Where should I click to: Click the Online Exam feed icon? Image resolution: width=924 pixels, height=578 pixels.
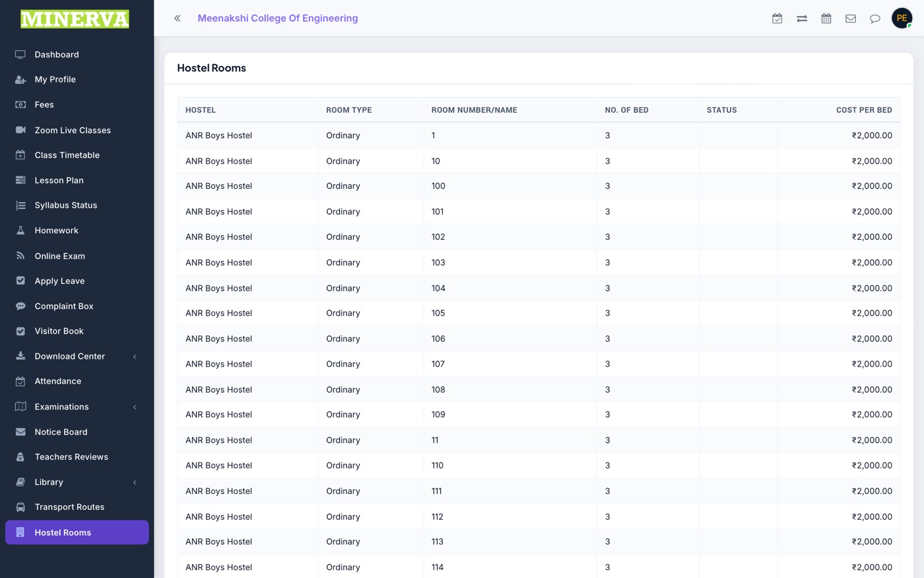pos(20,256)
